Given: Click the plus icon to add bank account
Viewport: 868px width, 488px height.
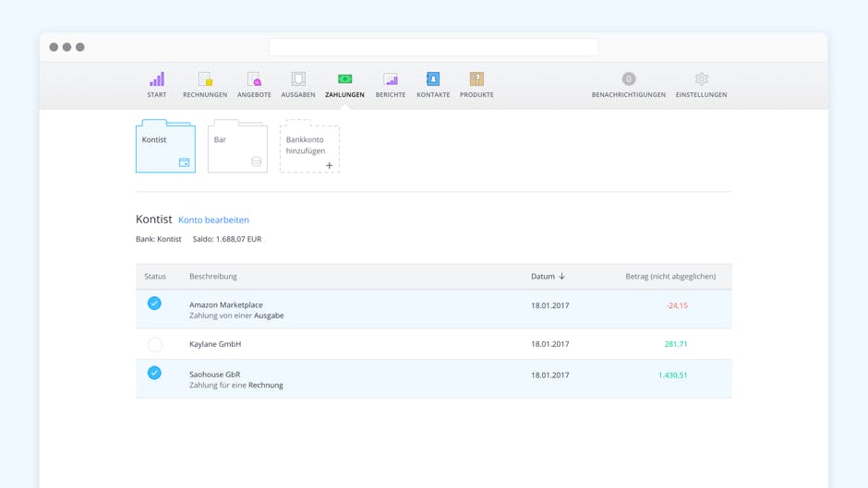Looking at the screenshot, I should pos(330,165).
